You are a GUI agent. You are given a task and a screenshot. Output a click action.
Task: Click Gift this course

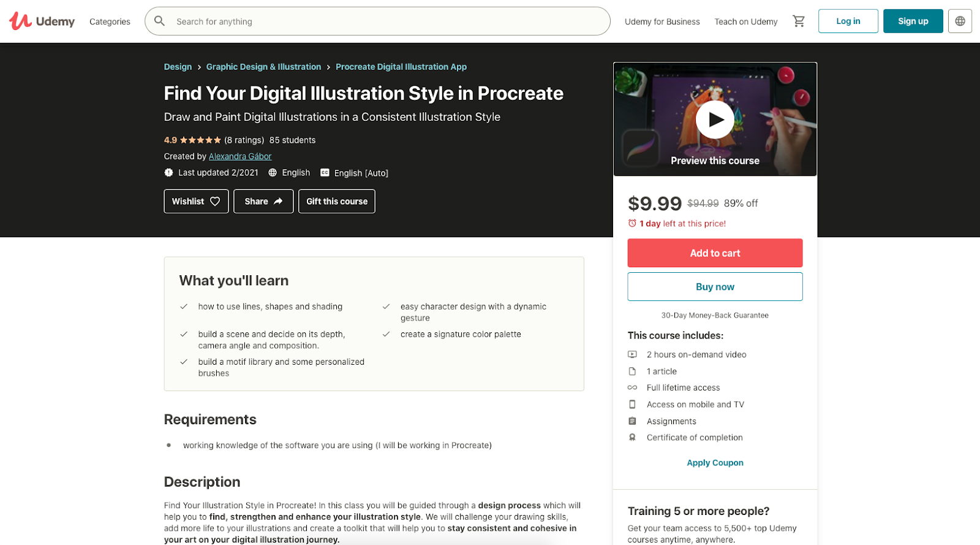[337, 201]
